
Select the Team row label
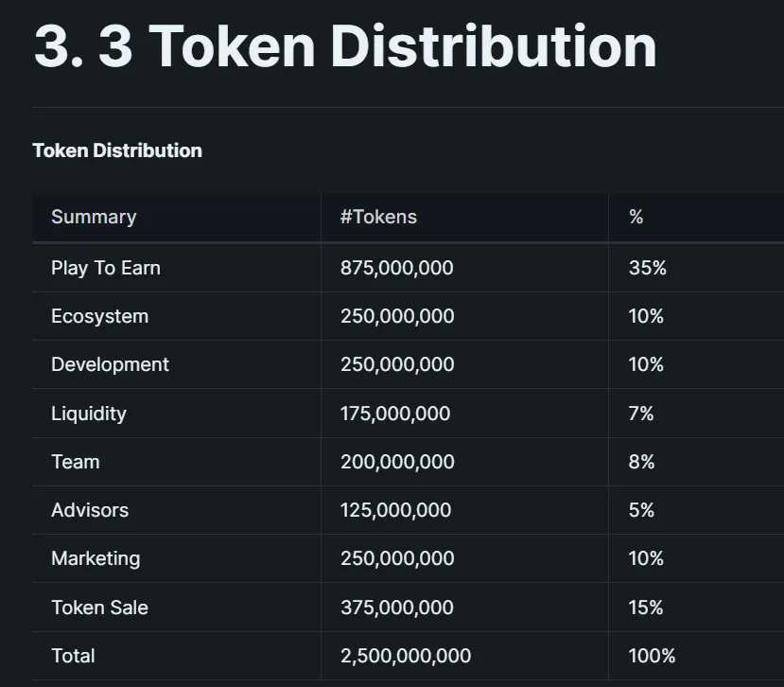76,462
